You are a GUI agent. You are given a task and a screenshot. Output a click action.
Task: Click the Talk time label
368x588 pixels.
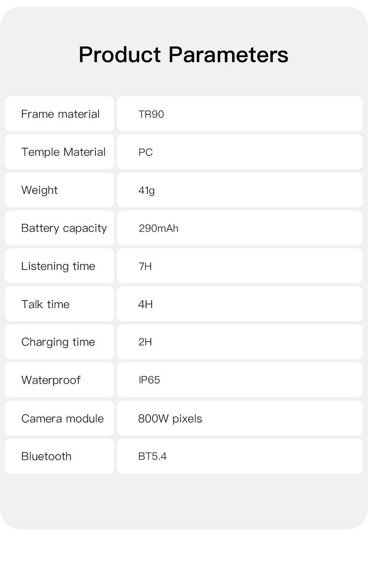pyautogui.click(x=46, y=304)
